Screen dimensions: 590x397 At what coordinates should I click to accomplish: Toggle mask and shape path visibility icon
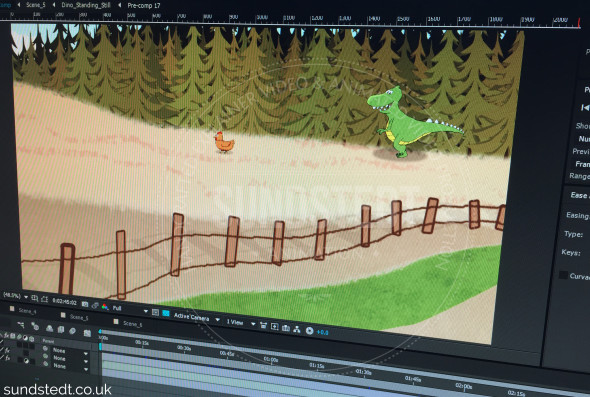coord(44,299)
